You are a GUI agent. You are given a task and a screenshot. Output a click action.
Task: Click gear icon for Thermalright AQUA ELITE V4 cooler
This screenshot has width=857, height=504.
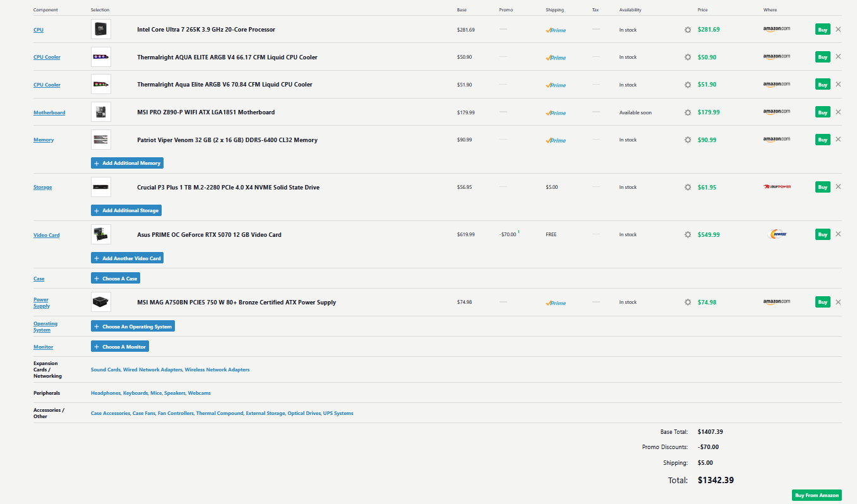(x=688, y=57)
